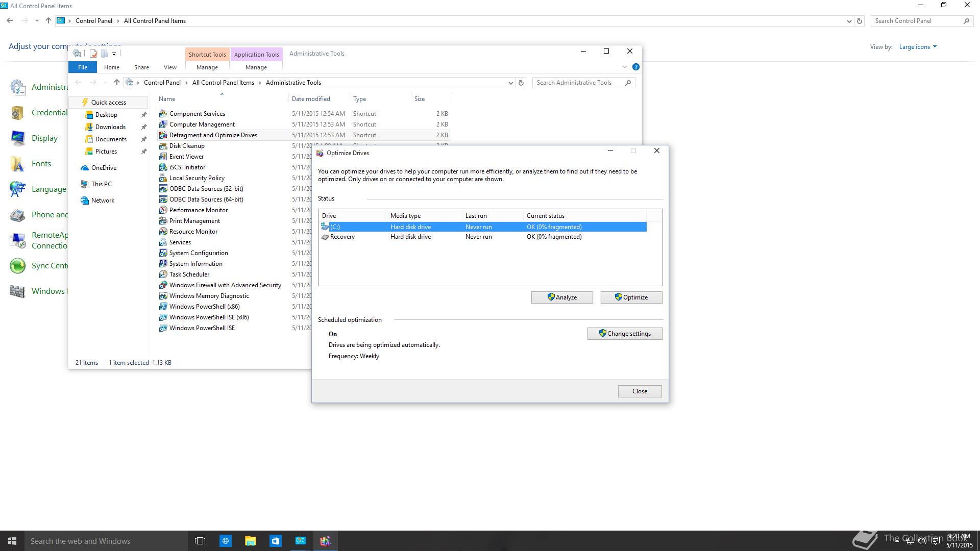Open Store app from the taskbar
The width and height of the screenshot is (980, 551).
click(x=275, y=541)
